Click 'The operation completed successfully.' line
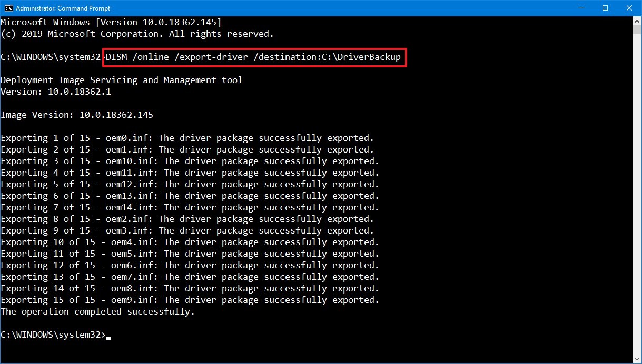Screen dimensions: 642x364 [x=97, y=312]
